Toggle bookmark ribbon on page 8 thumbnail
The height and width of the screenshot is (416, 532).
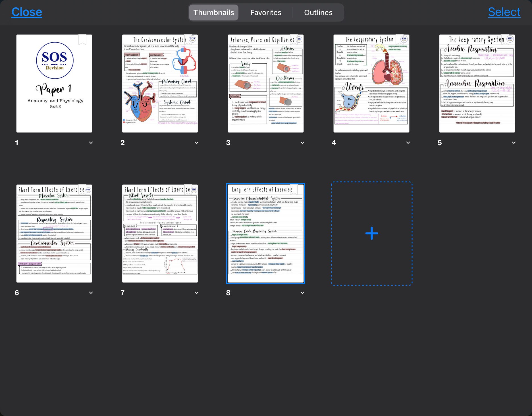coord(294,190)
